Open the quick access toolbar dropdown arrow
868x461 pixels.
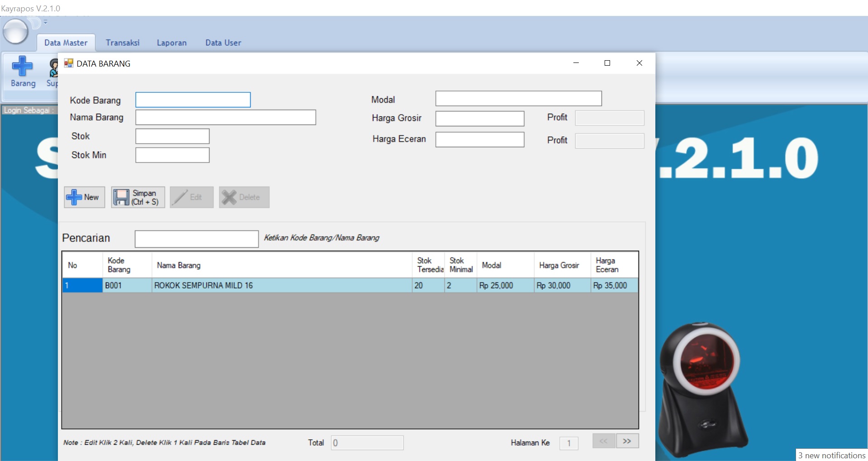pyautogui.click(x=45, y=22)
